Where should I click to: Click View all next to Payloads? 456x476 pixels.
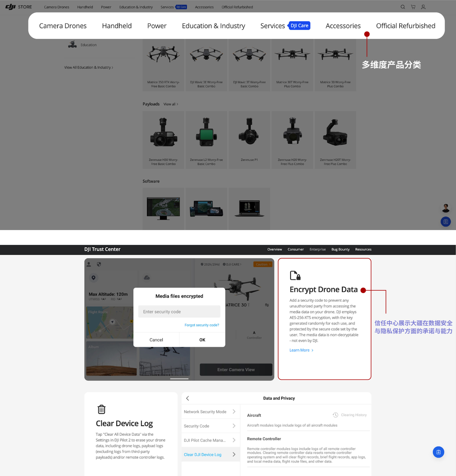click(x=171, y=104)
